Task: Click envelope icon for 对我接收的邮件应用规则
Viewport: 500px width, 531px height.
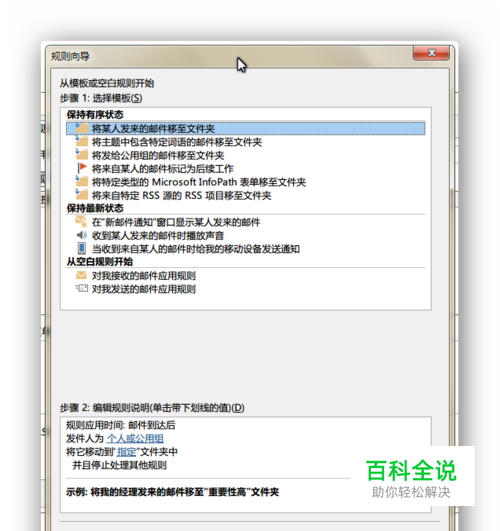Action: pyautogui.click(x=81, y=275)
